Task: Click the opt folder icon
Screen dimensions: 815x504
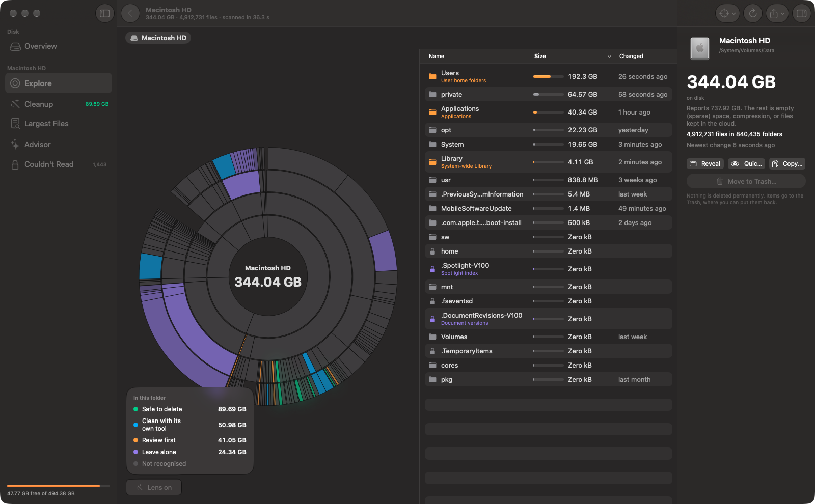Action: (x=432, y=130)
